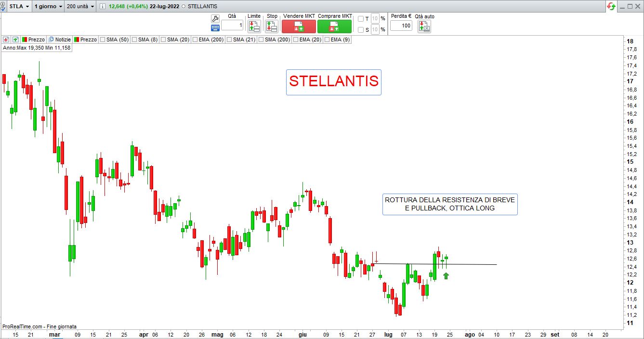Click the 'mag' label on time axis
The height and width of the screenshot is (339, 644).
[x=218, y=334]
